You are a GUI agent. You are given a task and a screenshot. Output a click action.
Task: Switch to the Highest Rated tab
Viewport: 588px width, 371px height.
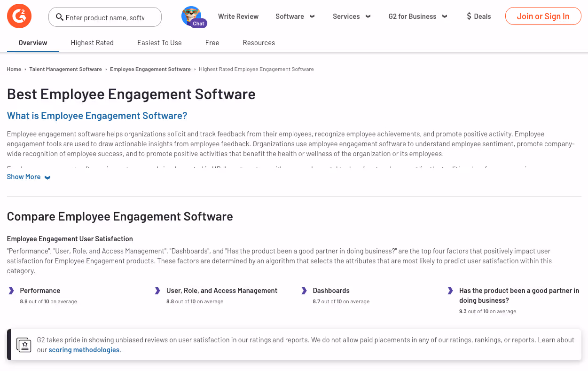pos(92,43)
